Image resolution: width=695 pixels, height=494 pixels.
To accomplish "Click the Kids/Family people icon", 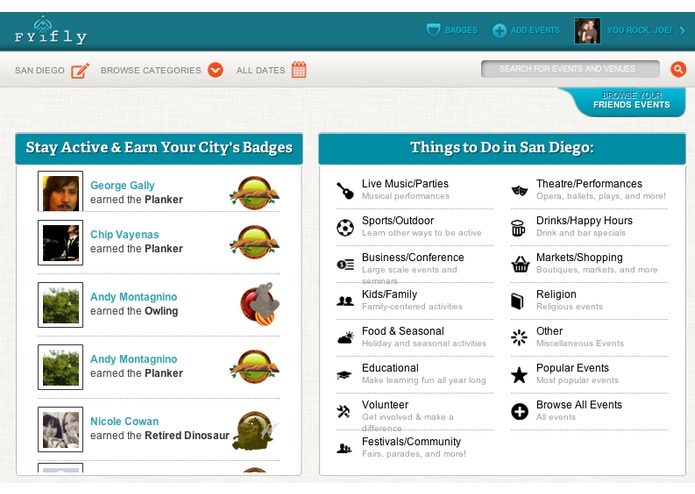I will (x=345, y=301).
